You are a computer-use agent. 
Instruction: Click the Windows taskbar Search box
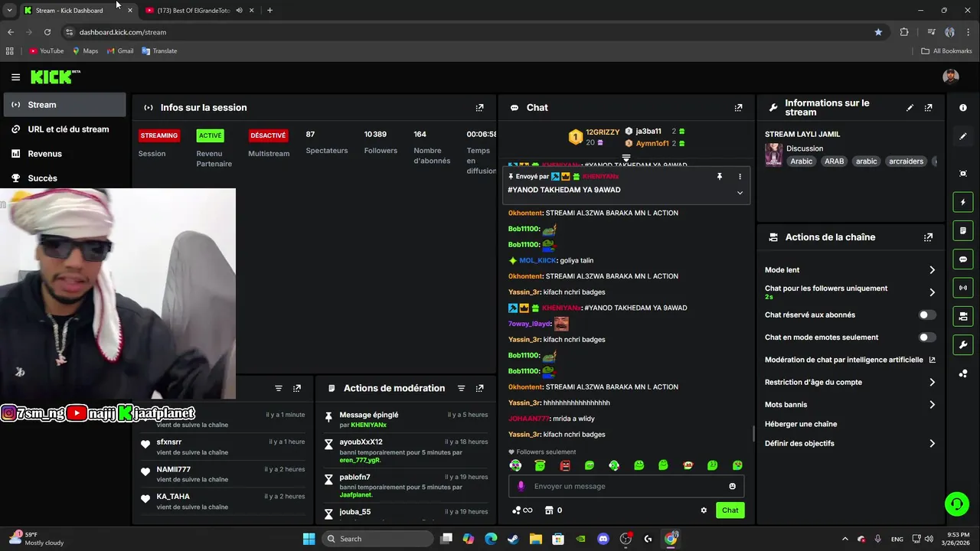377,539
